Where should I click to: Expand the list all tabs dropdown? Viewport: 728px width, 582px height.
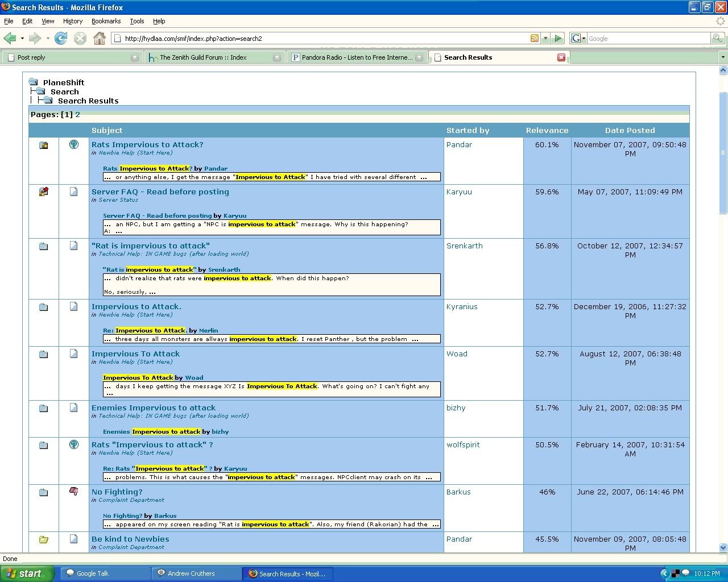click(723, 57)
